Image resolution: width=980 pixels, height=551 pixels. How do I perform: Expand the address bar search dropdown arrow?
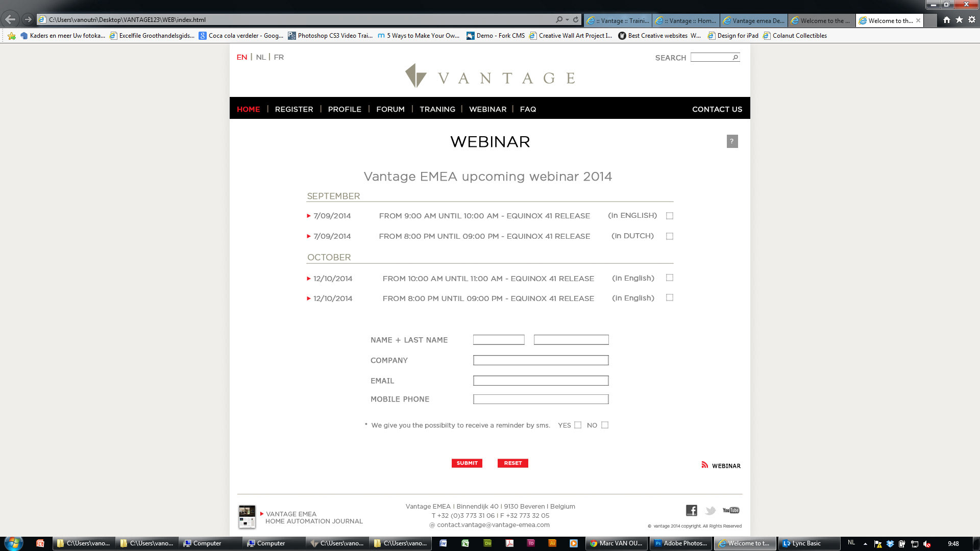click(567, 20)
